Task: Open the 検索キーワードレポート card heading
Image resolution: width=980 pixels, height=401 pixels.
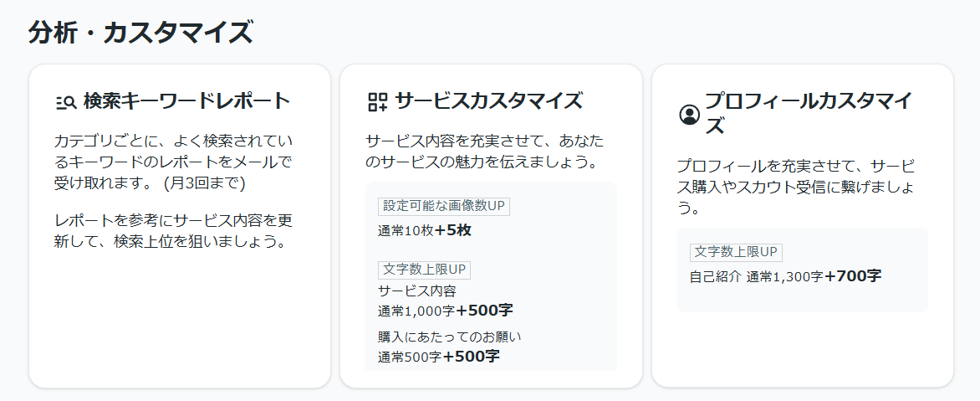Action: point(186,101)
